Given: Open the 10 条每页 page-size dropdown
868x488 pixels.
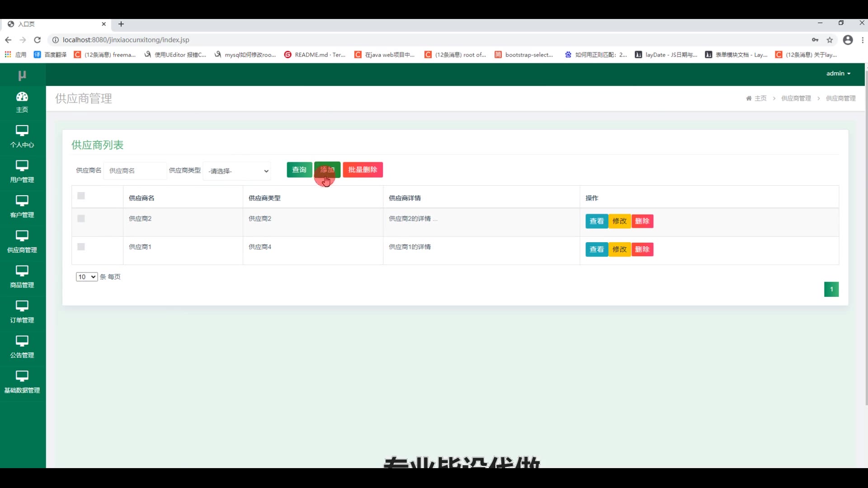Looking at the screenshot, I should [87, 277].
